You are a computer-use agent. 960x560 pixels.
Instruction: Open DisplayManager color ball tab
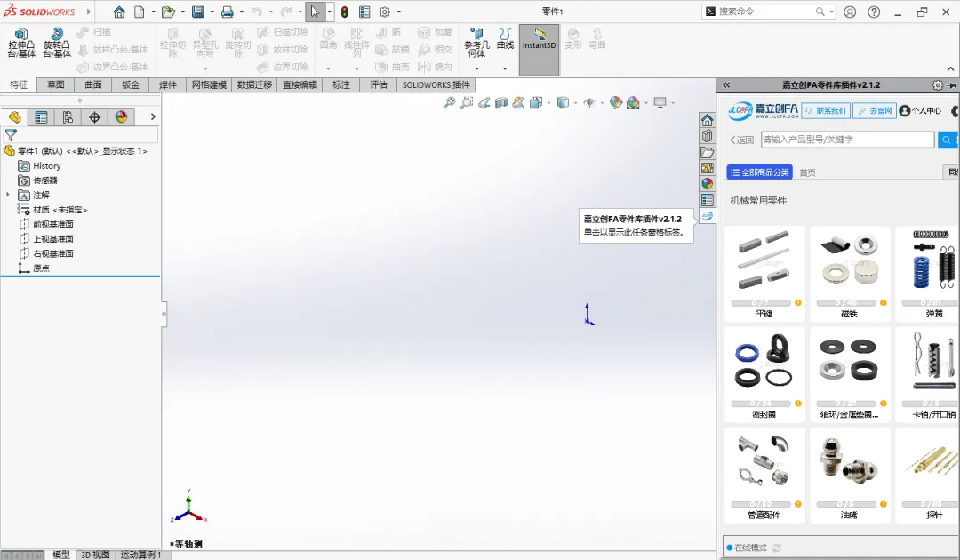121,117
